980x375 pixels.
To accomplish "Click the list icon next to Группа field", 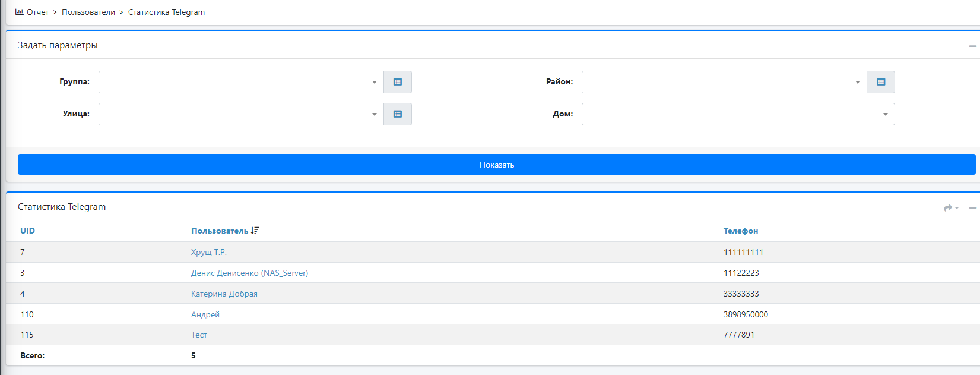I will [x=398, y=82].
